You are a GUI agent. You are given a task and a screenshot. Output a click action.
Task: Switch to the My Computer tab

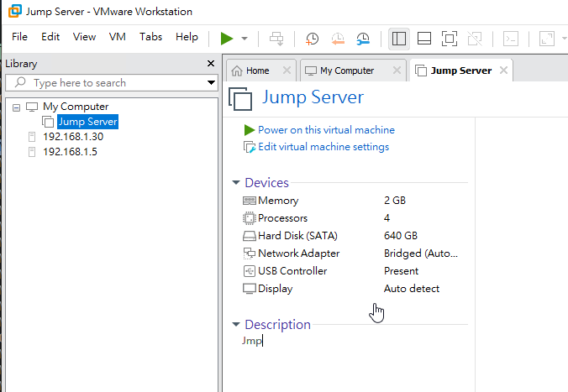point(347,71)
